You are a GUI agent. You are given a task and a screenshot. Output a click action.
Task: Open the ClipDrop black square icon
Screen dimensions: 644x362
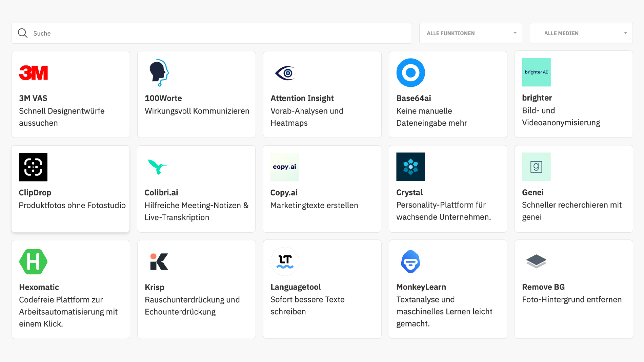pyautogui.click(x=33, y=167)
